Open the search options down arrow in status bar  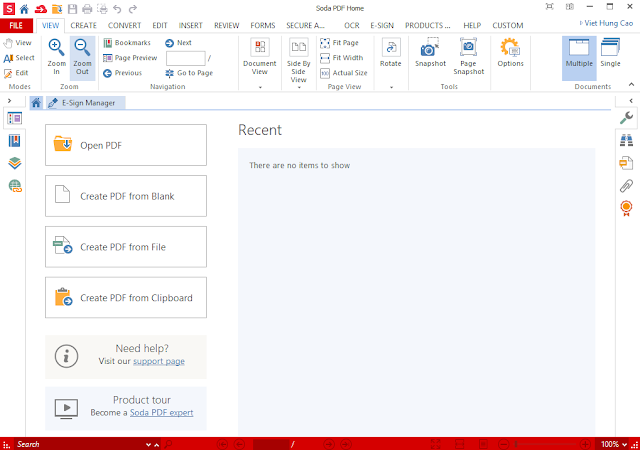(x=148, y=444)
